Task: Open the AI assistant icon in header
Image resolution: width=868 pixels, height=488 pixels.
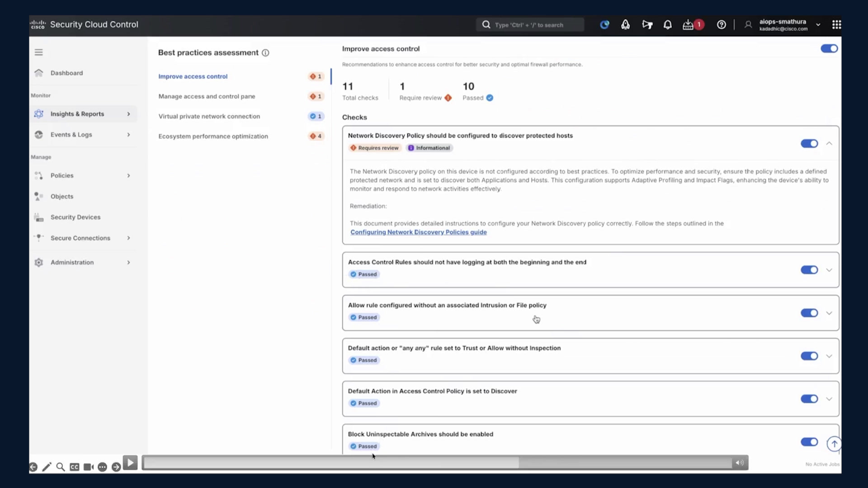Action: click(x=604, y=25)
